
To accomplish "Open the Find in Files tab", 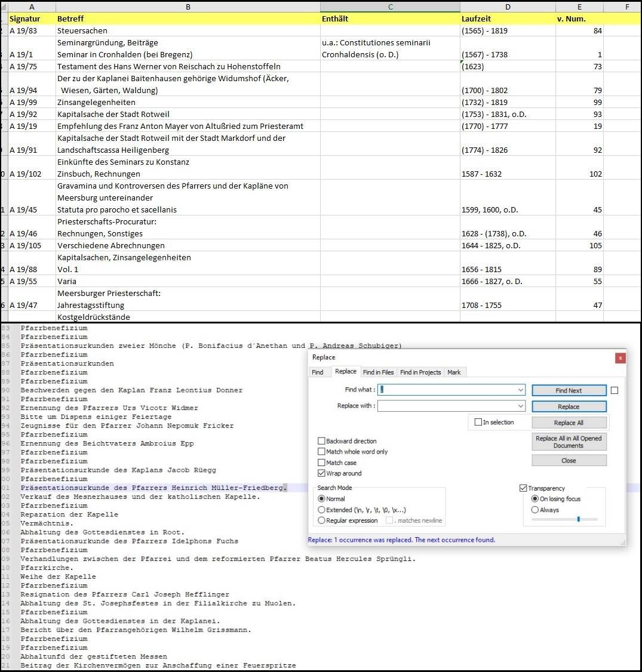I will coord(378,372).
